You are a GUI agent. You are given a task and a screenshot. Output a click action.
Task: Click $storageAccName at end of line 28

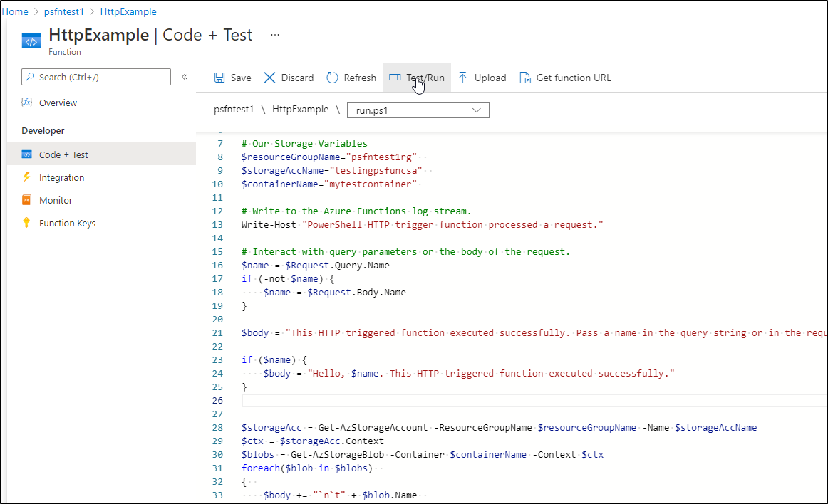point(715,428)
